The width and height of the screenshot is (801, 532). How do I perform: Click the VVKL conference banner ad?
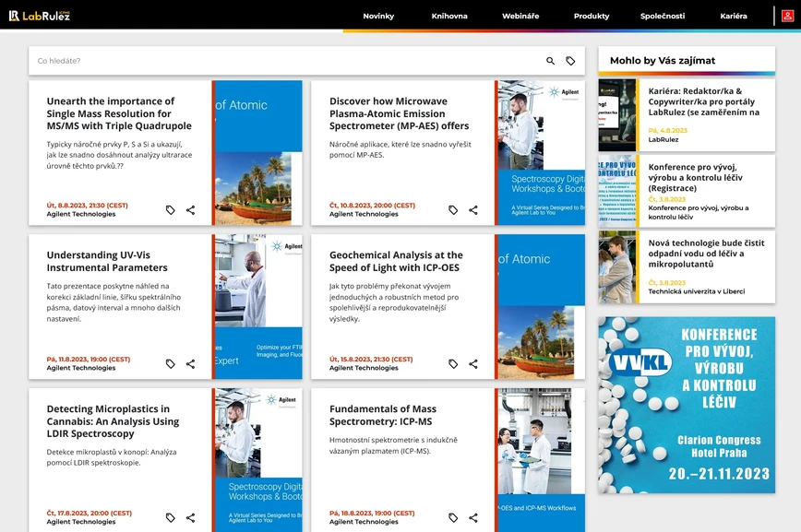coord(687,405)
